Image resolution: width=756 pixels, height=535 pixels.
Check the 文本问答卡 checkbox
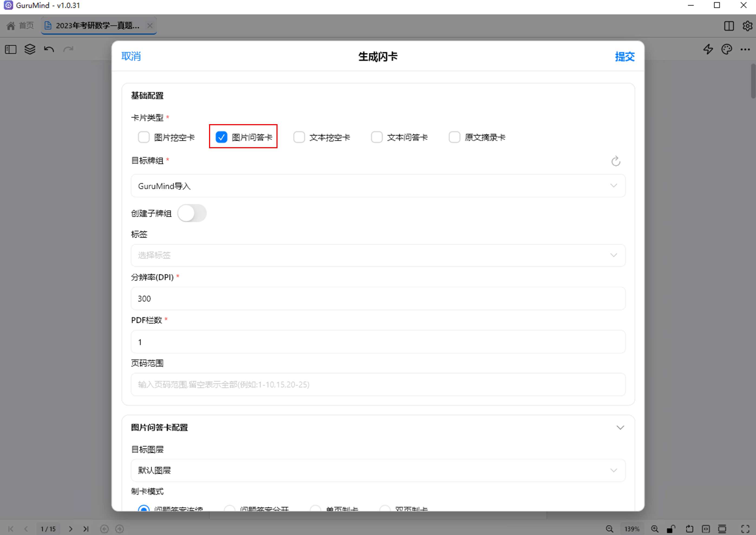[x=377, y=137]
